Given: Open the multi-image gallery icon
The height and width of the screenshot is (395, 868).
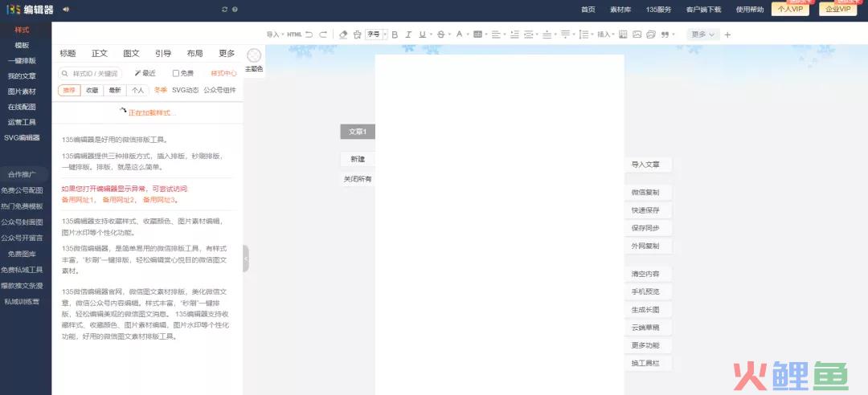Looking at the screenshot, I should click(x=651, y=35).
